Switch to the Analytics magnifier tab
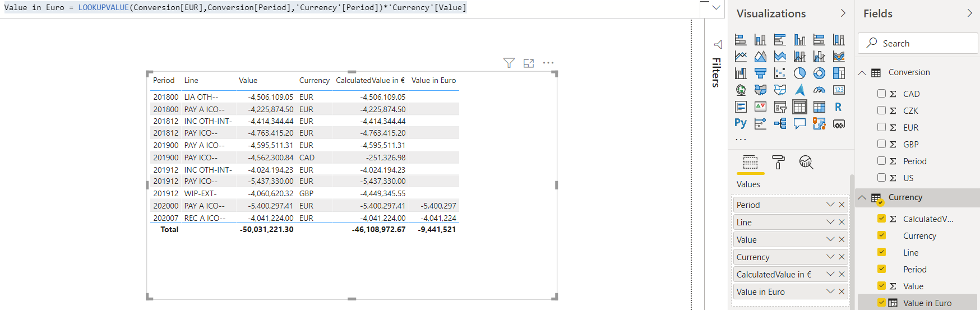 (x=806, y=163)
